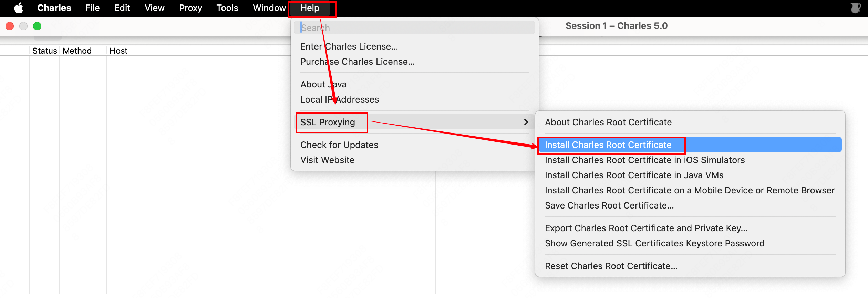Click the red close window button
The width and height of the screenshot is (868, 298).
tap(10, 26)
